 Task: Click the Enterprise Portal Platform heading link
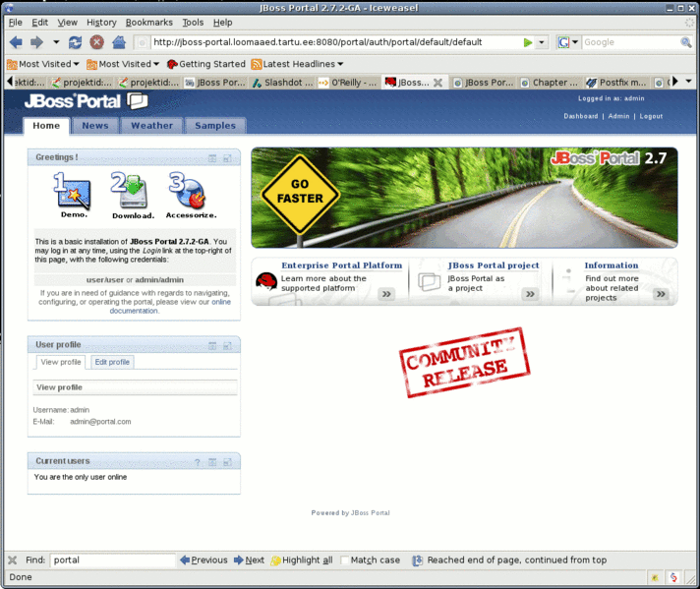[341, 265]
